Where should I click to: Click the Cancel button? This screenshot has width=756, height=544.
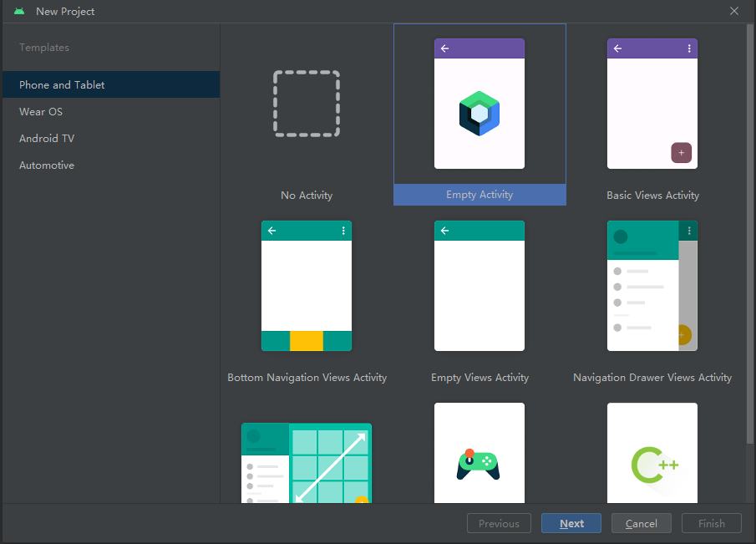(642, 523)
